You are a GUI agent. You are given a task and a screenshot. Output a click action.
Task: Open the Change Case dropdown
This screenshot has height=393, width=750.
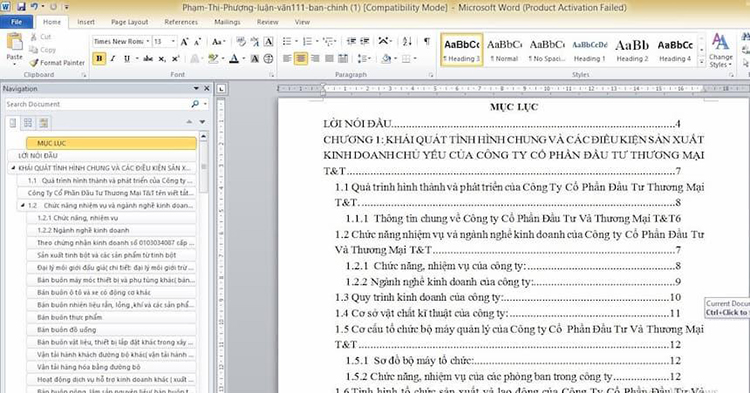(218, 42)
